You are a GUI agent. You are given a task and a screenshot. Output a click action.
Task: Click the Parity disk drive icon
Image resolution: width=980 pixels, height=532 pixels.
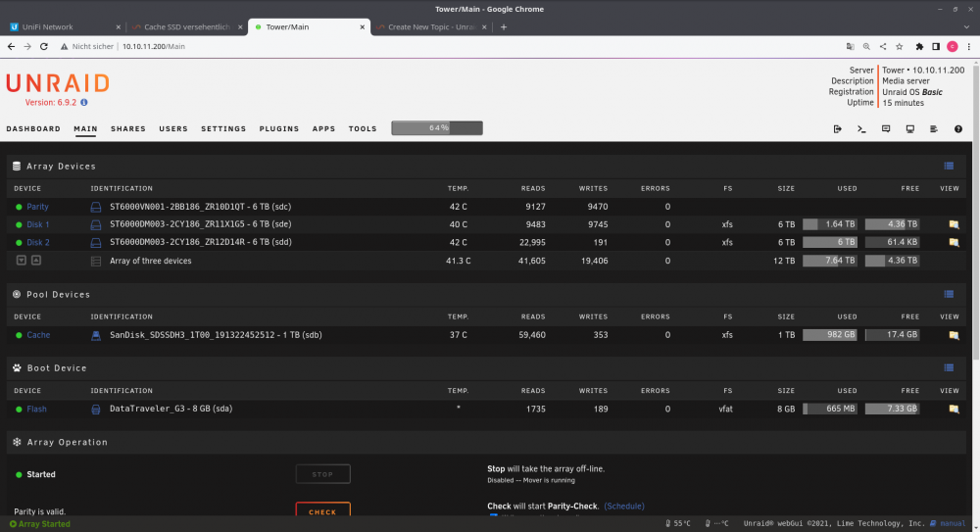pyautogui.click(x=96, y=207)
